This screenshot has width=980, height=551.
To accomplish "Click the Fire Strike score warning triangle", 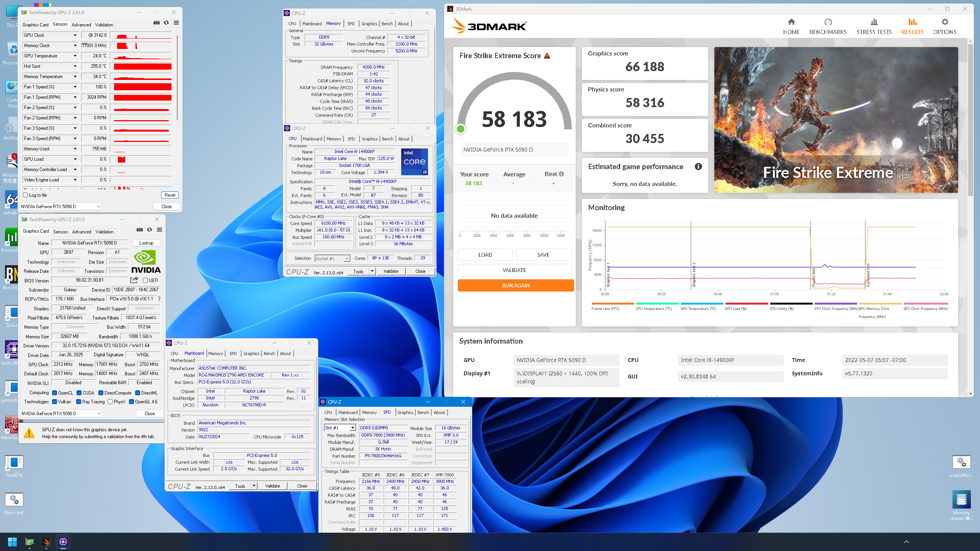I will (x=547, y=56).
